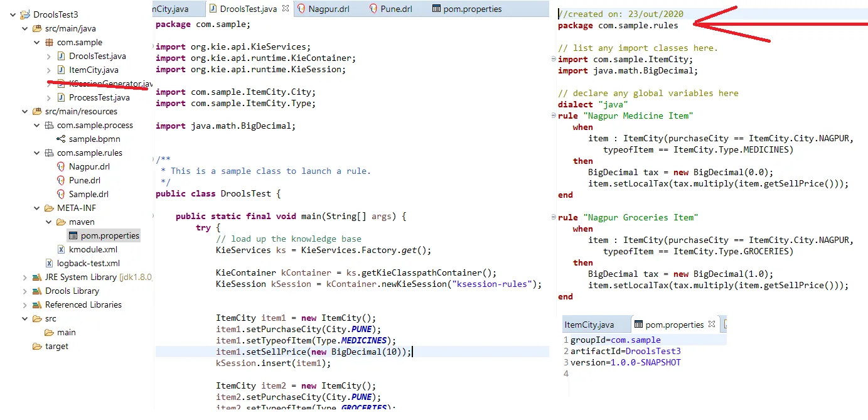The height and width of the screenshot is (420, 868).
Task: Collapse the com.sample package arrow
Action: 37,42
